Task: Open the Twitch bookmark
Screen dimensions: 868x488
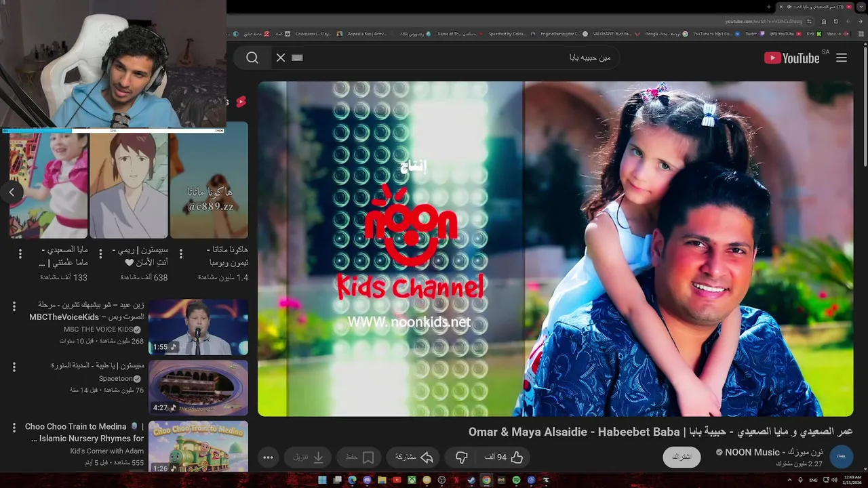Action: click(x=755, y=33)
